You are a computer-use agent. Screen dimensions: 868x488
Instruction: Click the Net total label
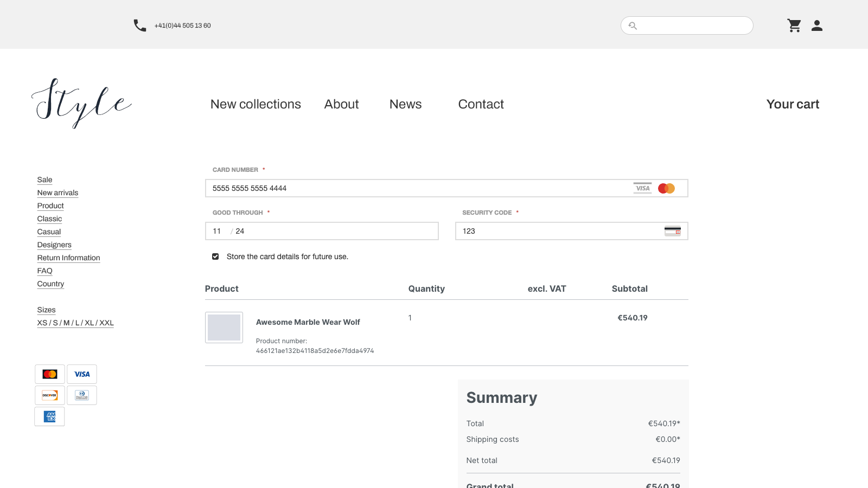click(482, 460)
